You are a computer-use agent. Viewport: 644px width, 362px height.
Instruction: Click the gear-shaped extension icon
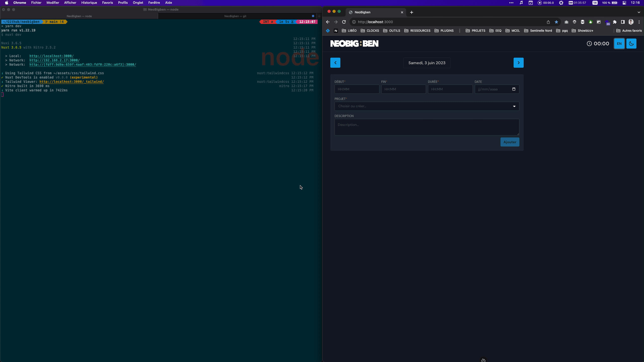575,22
